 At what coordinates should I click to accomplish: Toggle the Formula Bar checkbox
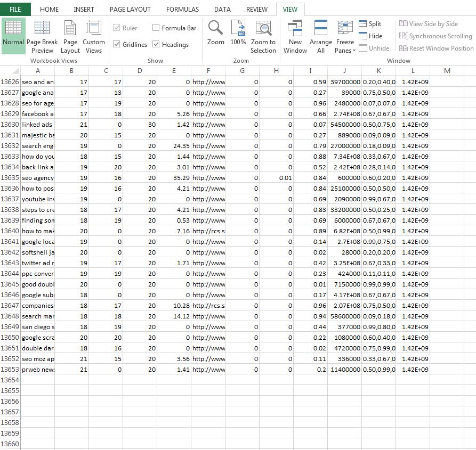coord(156,28)
